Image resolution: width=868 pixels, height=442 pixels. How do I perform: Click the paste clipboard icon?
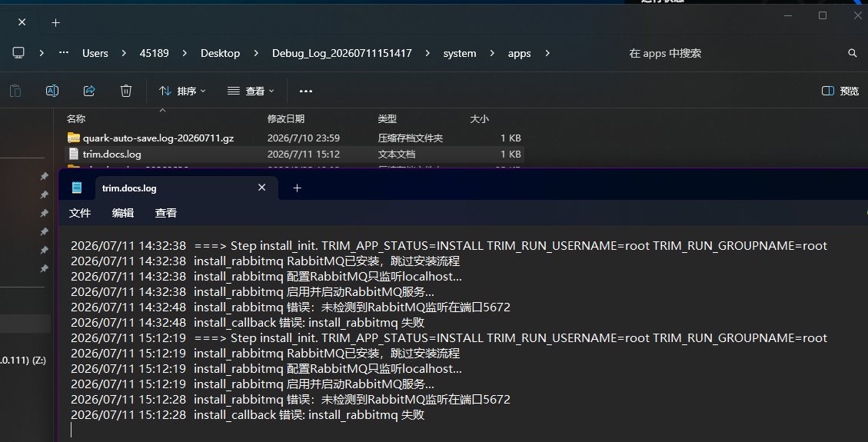point(15,91)
